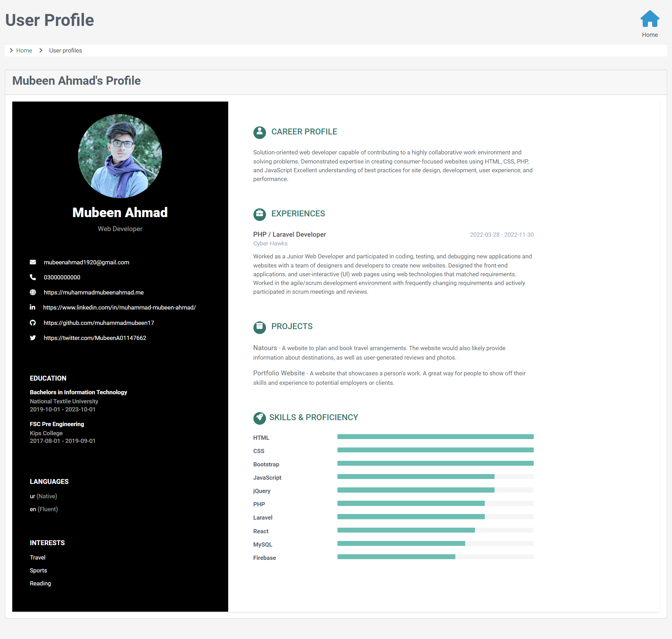Click the chevron before User profiles
Image resolution: width=672 pixels, height=639 pixels.
pyautogui.click(x=41, y=50)
